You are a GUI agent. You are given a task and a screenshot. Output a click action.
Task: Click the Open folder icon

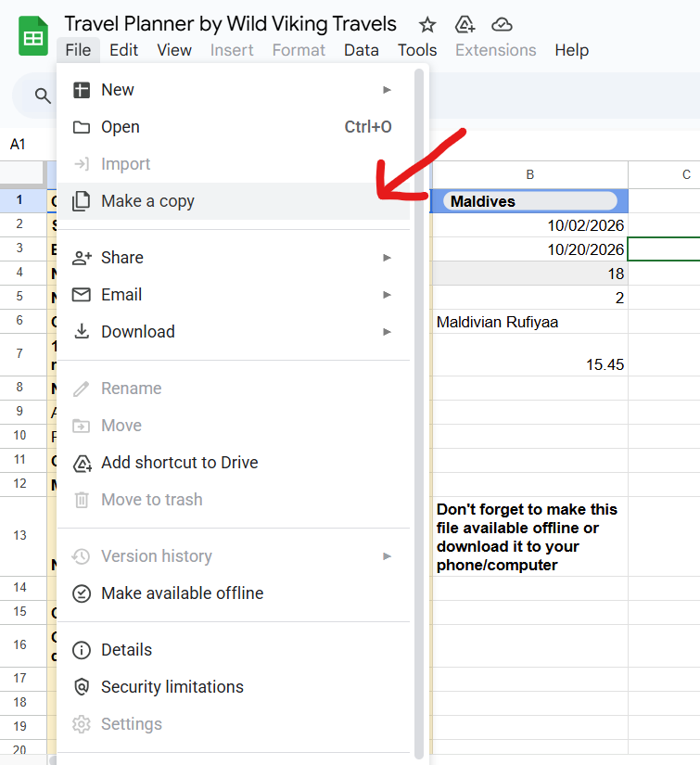pyautogui.click(x=82, y=127)
